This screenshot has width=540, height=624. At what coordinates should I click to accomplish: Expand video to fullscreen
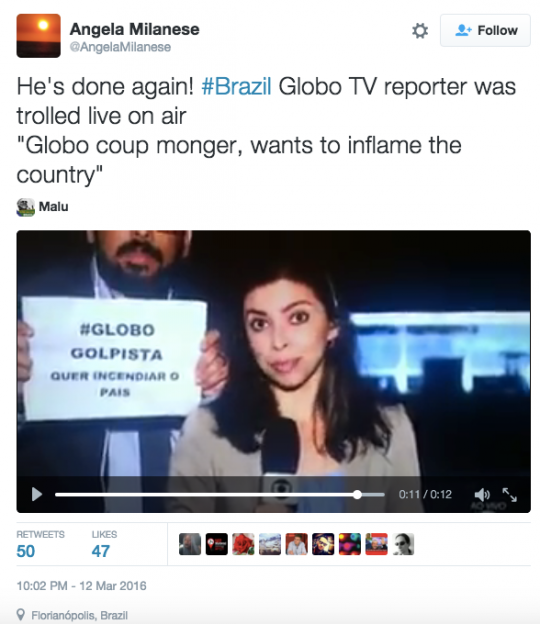coord(509,495)
